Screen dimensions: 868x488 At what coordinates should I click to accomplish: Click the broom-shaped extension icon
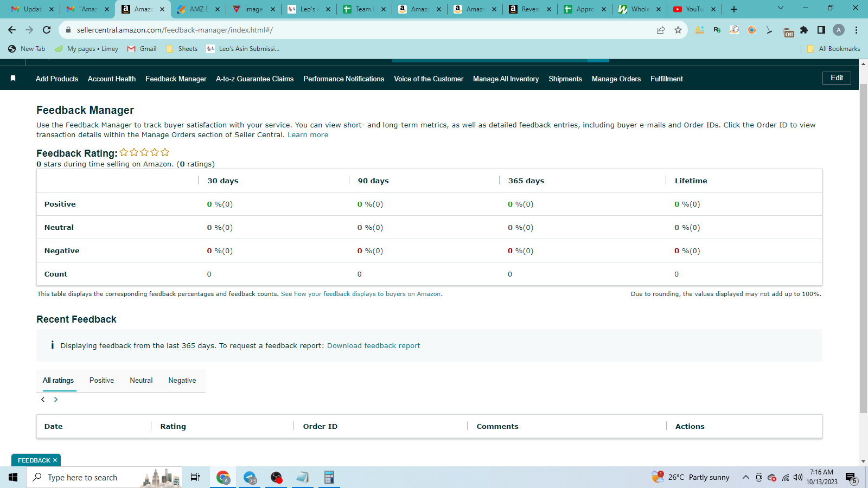tap(769, 30)
